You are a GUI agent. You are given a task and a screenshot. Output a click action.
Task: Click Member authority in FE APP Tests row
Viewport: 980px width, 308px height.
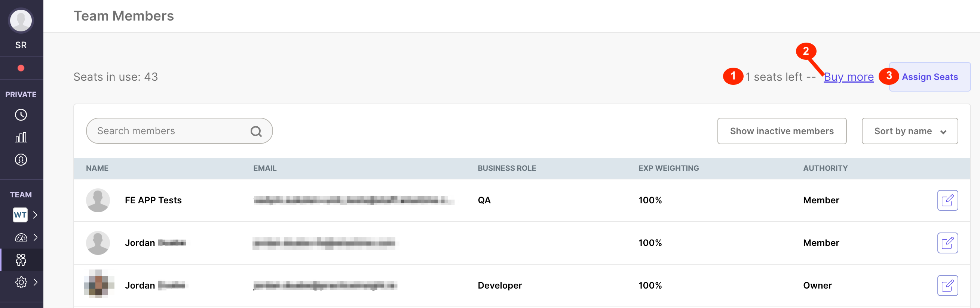[821, 200]
